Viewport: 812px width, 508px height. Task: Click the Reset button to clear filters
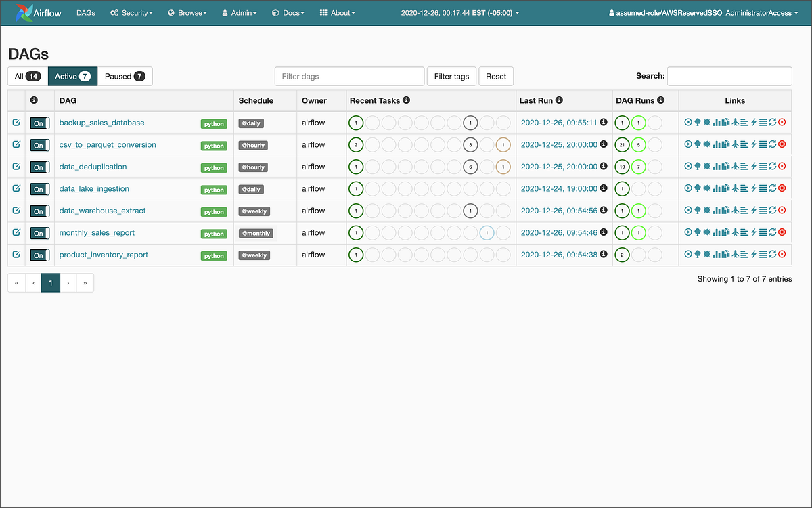[496, 76]
